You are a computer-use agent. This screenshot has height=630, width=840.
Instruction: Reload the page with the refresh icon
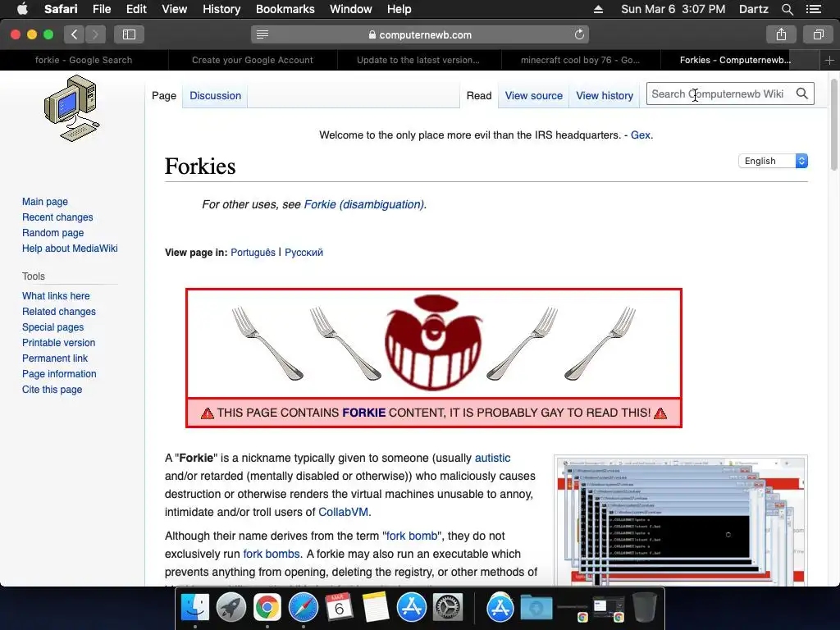(x=579, y=34)
